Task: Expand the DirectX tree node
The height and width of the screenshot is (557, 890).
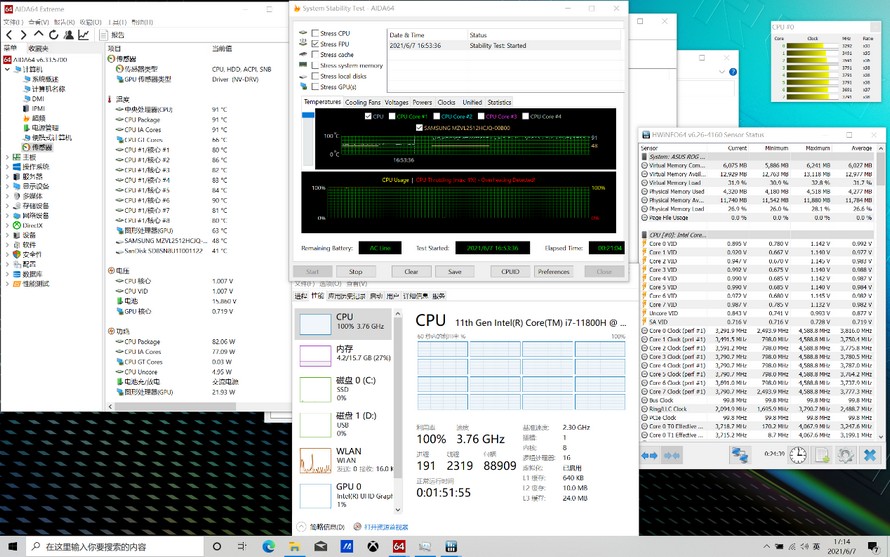Action: (7, 226)
